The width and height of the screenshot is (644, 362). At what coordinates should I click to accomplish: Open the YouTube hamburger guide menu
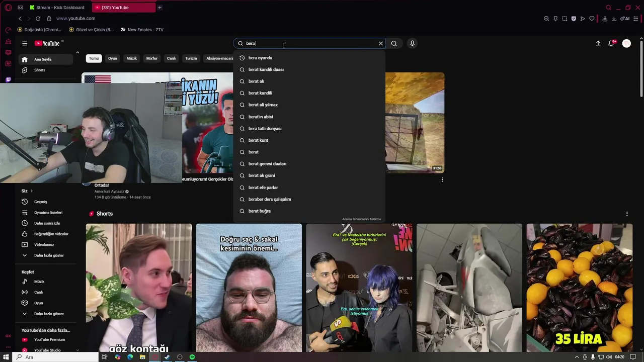(25, 43)
